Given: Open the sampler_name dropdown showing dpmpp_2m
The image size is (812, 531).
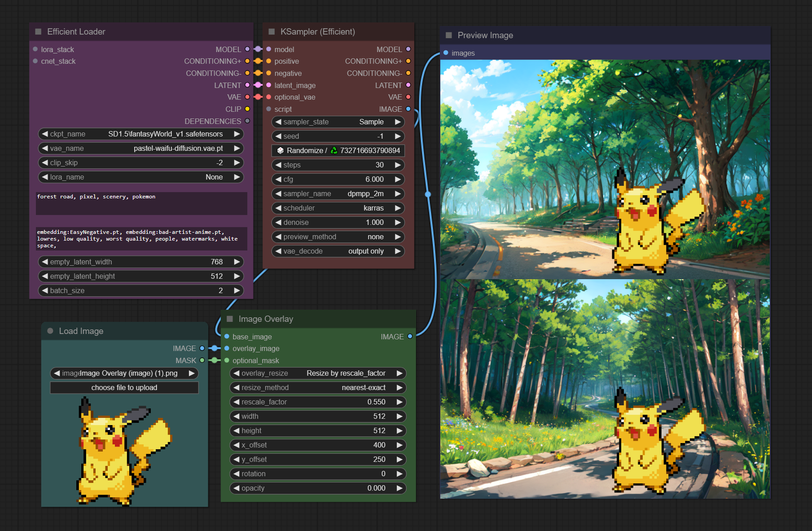Looking at the screenshot, I should pyautogui.click(x=338, y=193).
